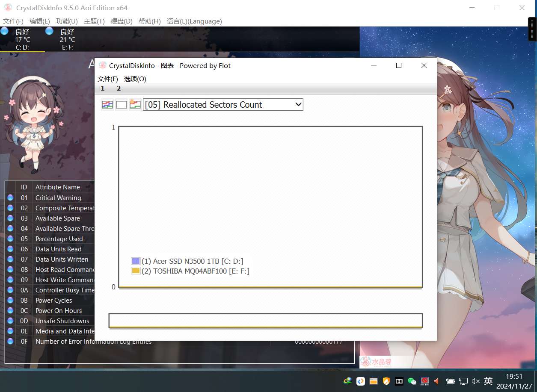537x392 pixels.
Task: Open 文件(F) menu in graph window
Action: click(107, 79)
